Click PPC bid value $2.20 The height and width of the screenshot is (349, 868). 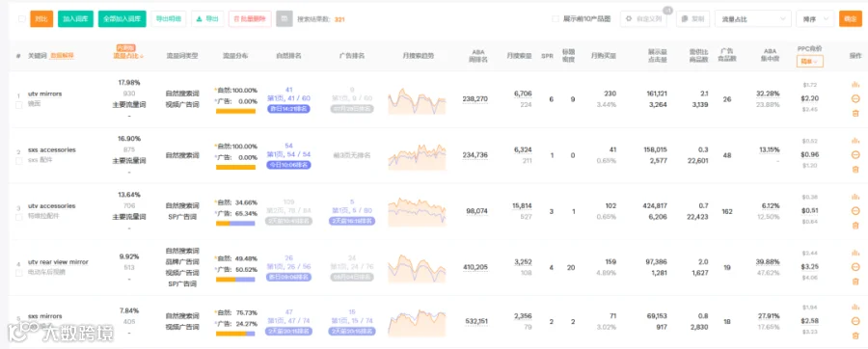[x=809, y=98]
